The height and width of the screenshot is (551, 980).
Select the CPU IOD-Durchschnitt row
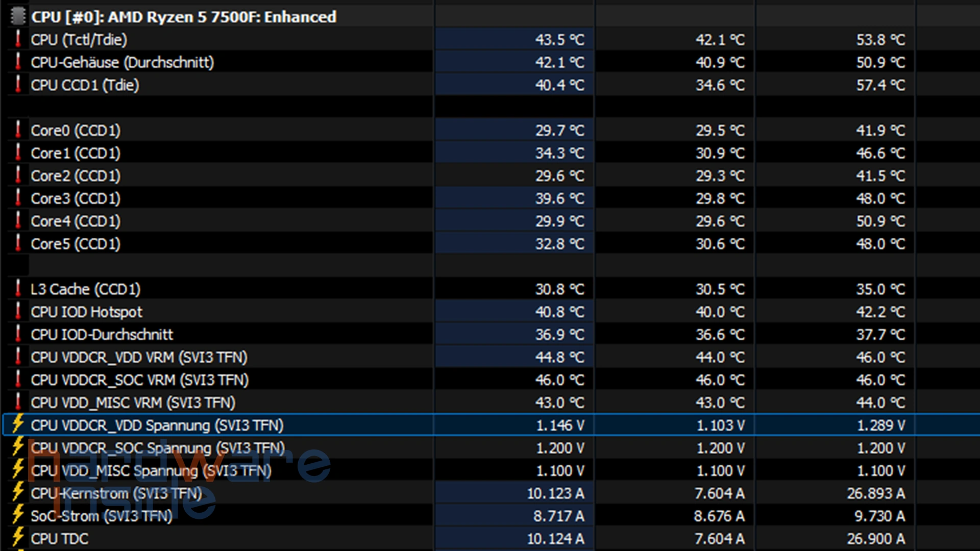(102, 334)
